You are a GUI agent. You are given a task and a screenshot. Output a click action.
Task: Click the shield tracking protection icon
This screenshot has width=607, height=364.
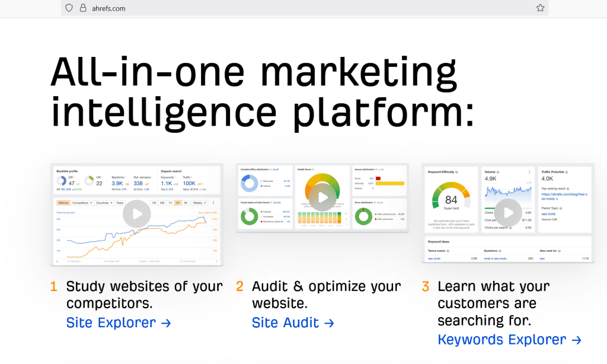point(69,8)
